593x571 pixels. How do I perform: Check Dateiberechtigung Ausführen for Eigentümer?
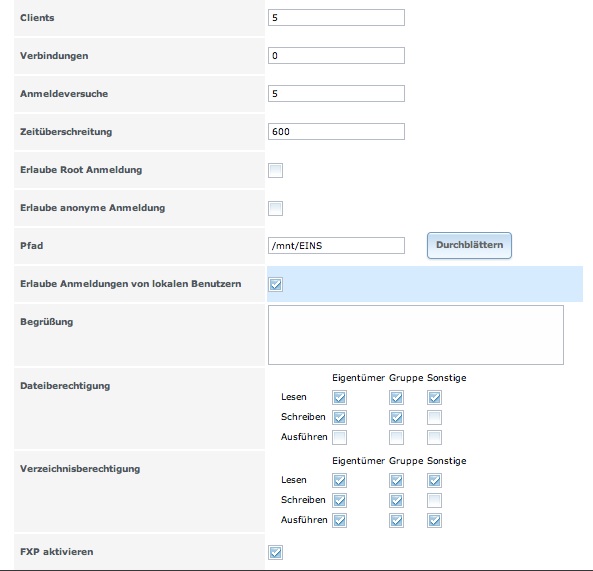click(340, 438)
